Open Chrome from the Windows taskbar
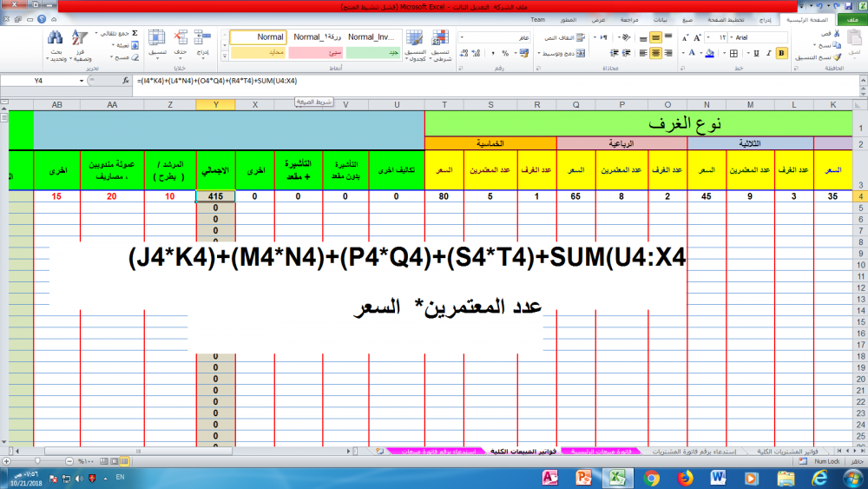868x489 pixels. click(x=651, y=477)
